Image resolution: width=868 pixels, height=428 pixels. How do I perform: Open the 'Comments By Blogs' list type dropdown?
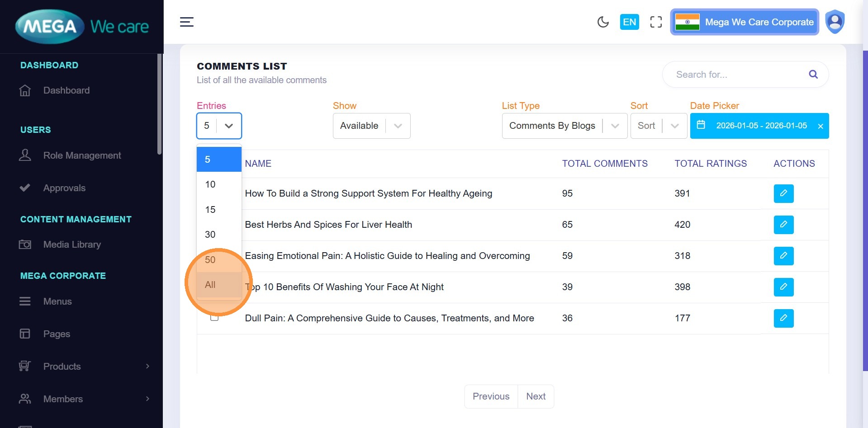coord(564,126)
